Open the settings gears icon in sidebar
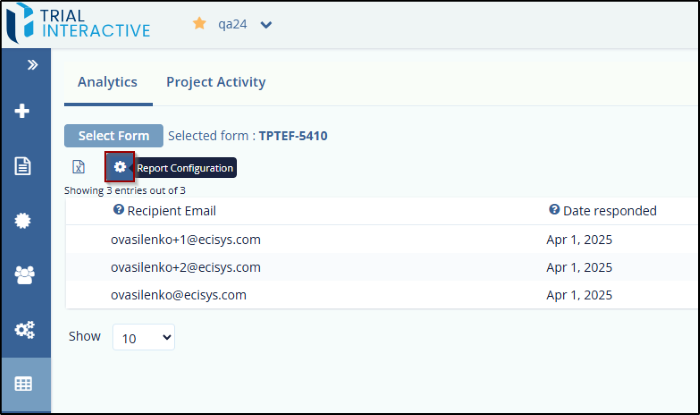700x415 pixels. coord(24,329)
